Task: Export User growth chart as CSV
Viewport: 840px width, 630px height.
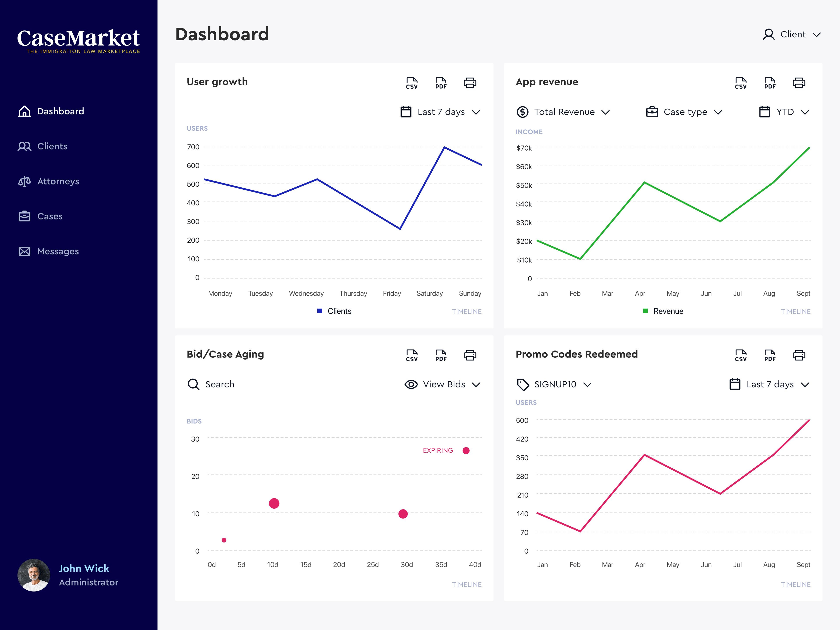Action: (x=412, y=83)
